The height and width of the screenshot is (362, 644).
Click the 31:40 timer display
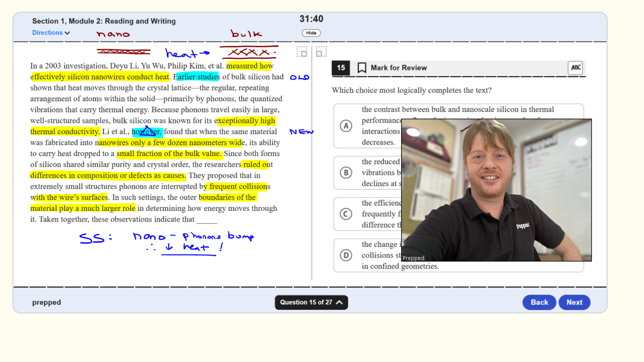pos(311,19)
